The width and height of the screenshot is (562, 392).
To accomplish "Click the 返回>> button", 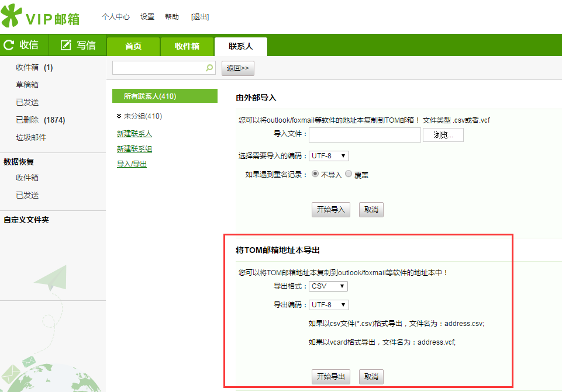I will pyautogui.click(x=238, y=68).
